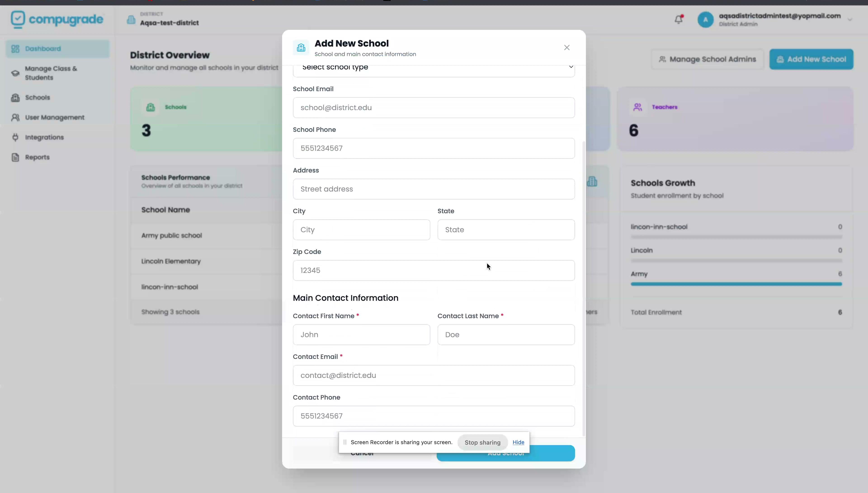
Task: Click the Contact Email input field
Action: pyautogui.click(x=434, y=375)
